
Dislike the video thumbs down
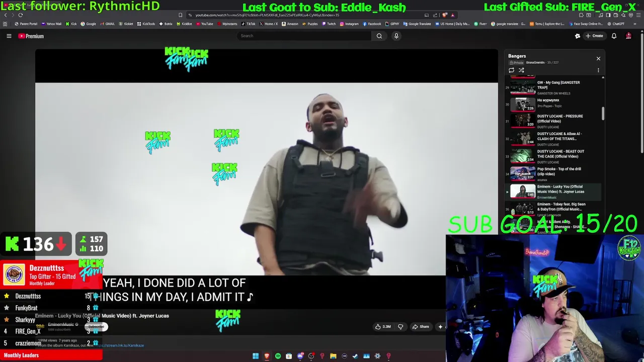tap(400, 327)
